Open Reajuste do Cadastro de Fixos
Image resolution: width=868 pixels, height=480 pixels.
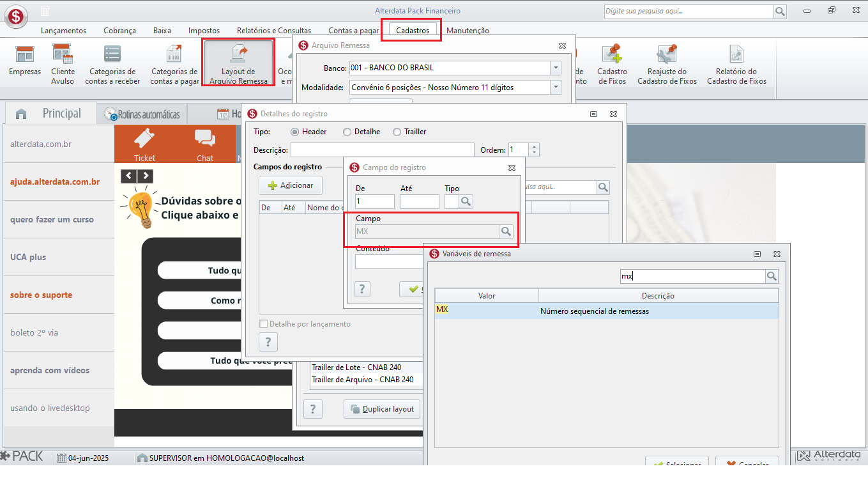pyautogui.click(x=667, y=64)
